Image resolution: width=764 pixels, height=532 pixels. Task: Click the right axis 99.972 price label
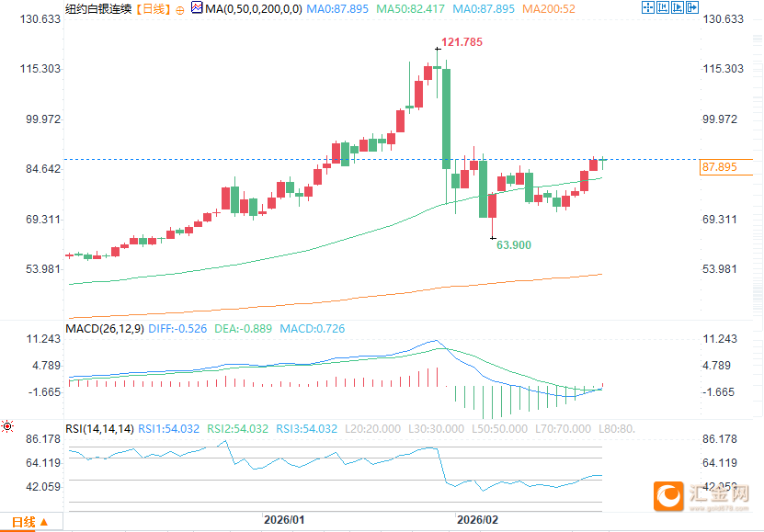pos(720,119)
